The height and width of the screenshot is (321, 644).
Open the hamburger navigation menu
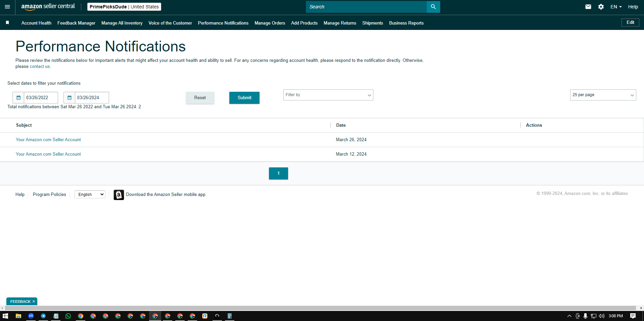pyautogui.click(x=7, y=7)
